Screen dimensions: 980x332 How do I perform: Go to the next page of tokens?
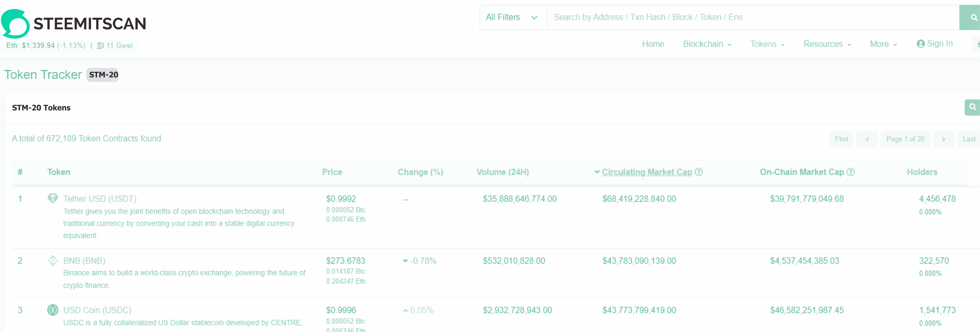[x=943, y=139]
